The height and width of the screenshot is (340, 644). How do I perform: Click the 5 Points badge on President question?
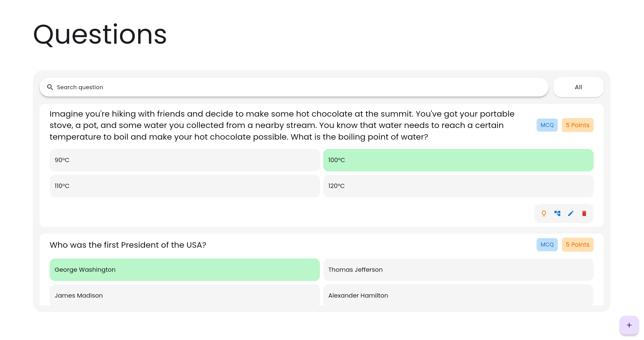(x=578, y=245)
